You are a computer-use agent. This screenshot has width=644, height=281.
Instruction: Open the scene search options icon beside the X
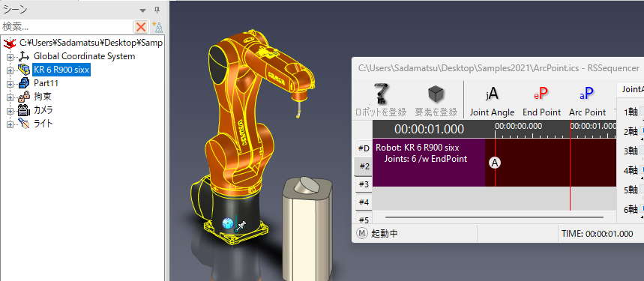tap(157, 27)
